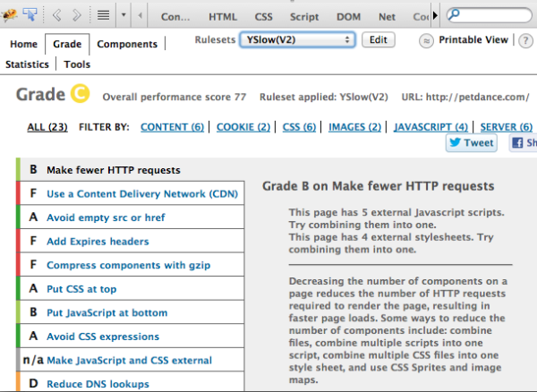Open Printable View
Image resolution: width=537 pixels, height=392 pixels.
pos(473,39)
